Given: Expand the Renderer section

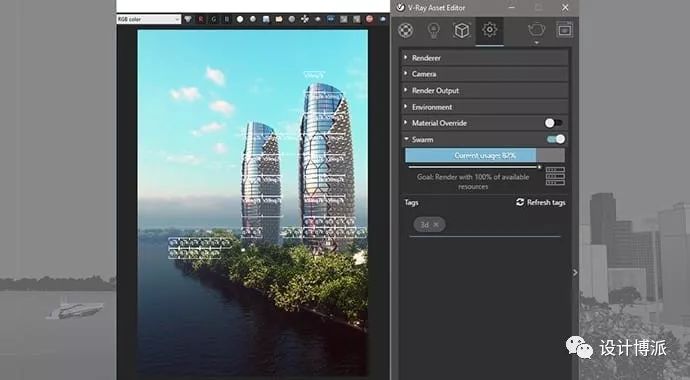Looking at the screenshot, I should [484, 58].
